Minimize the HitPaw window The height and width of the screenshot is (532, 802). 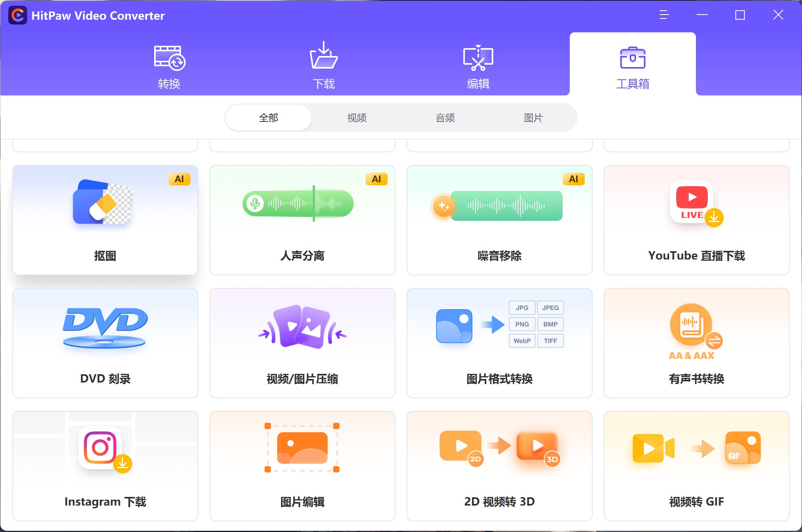tap(702, 15)
